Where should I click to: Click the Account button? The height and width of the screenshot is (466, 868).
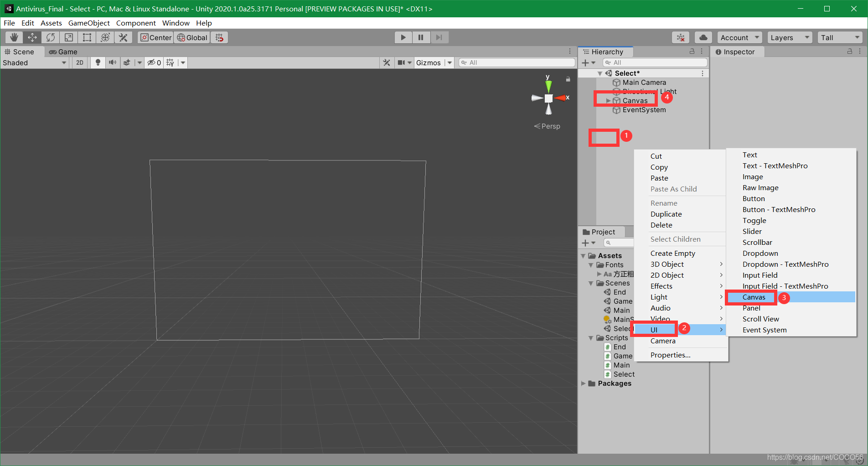pos(739,37)
